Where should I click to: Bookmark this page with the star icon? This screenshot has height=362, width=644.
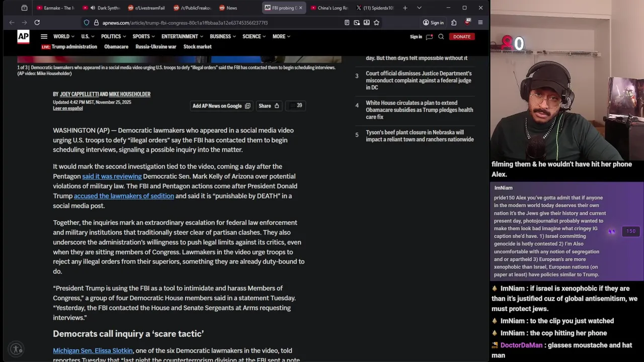click(376, 23)
